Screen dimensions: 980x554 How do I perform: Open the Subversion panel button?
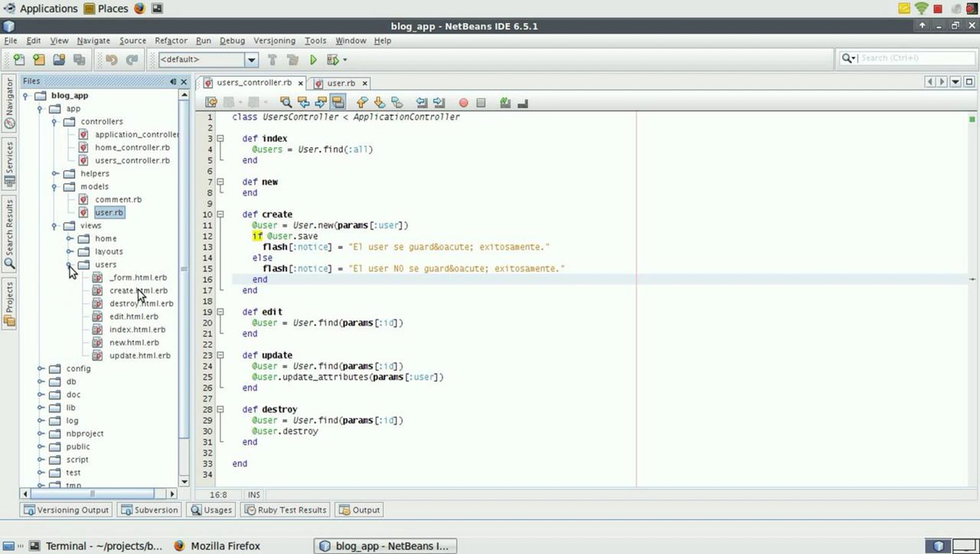150,510
